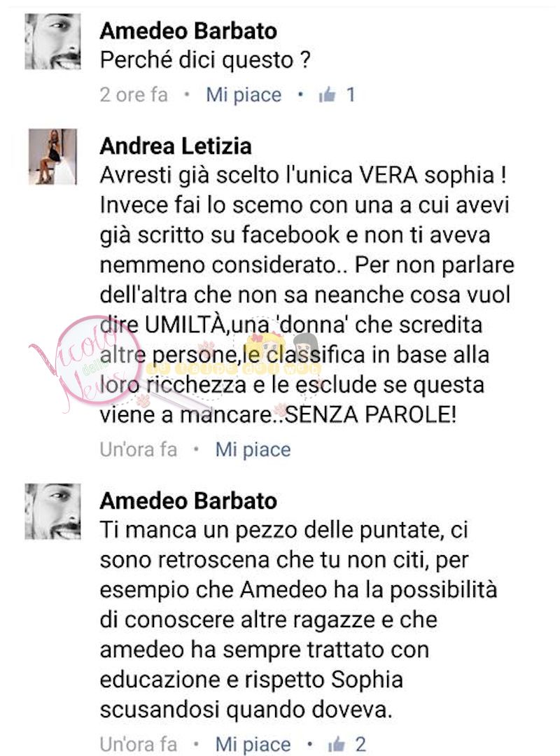Click the like count number 1
Image resolution: width=560 pixels, height=756 pixels.
click(x=351, y=95)
